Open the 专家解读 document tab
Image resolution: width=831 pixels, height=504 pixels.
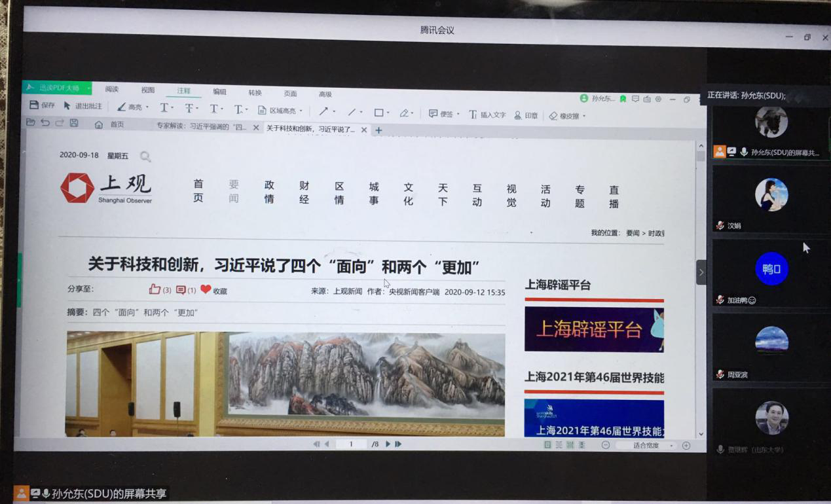201,127
